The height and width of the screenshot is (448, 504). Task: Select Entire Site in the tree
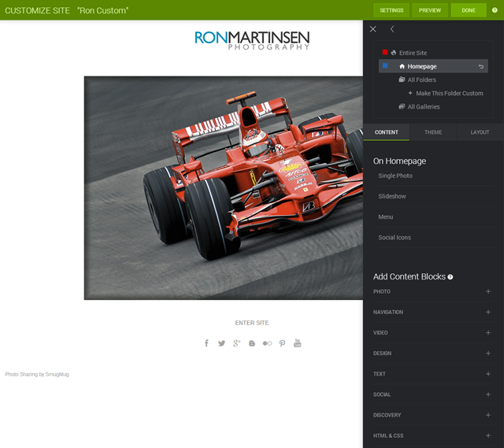coord(413,53)
